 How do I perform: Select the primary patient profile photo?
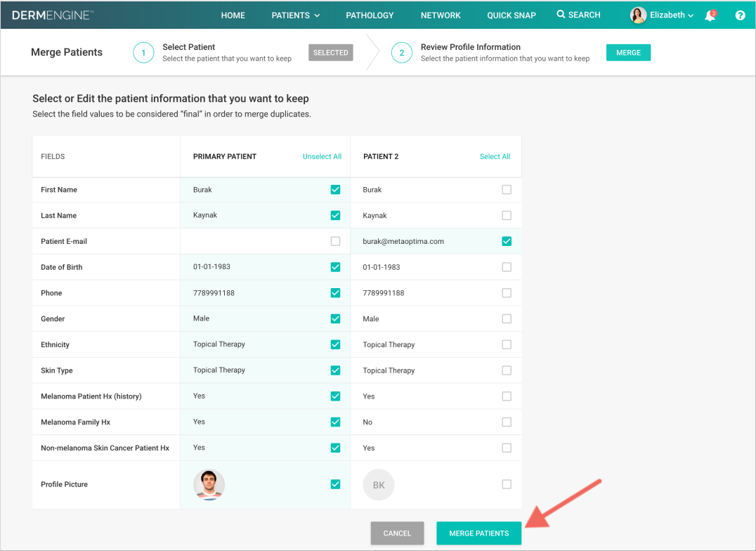[x=209, y=485]
